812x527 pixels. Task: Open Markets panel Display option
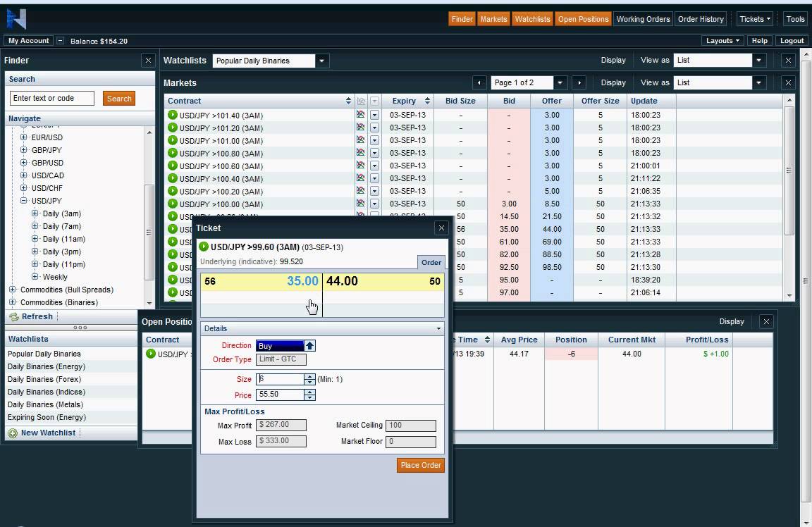pos(613,82)
